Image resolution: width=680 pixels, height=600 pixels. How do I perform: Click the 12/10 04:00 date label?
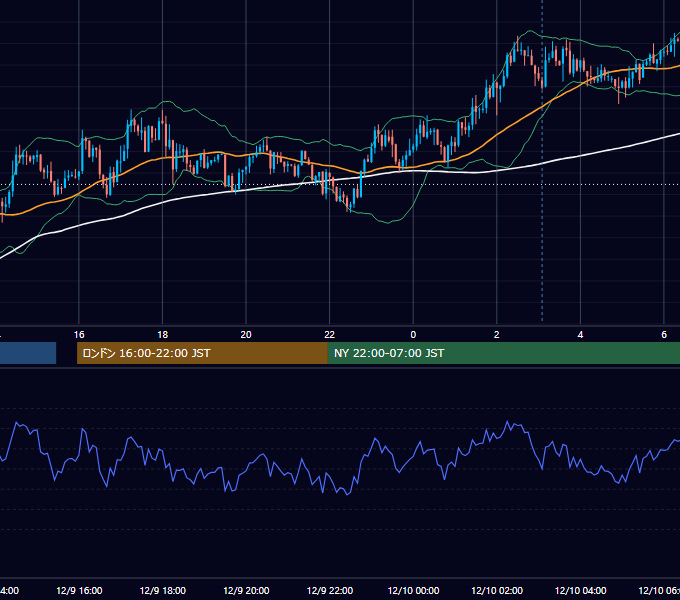[581, 590]
